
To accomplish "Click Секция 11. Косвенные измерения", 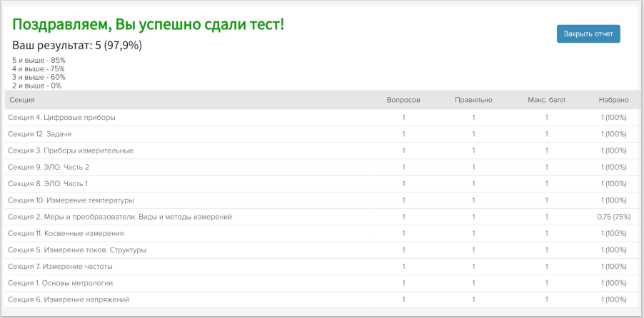I will pos(66,233).
